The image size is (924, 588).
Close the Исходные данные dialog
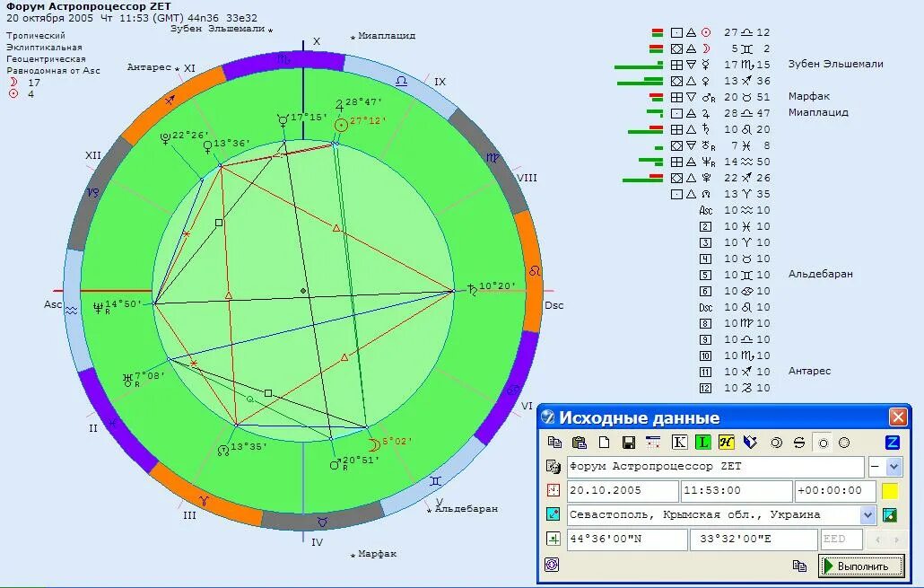coord(897,417)
